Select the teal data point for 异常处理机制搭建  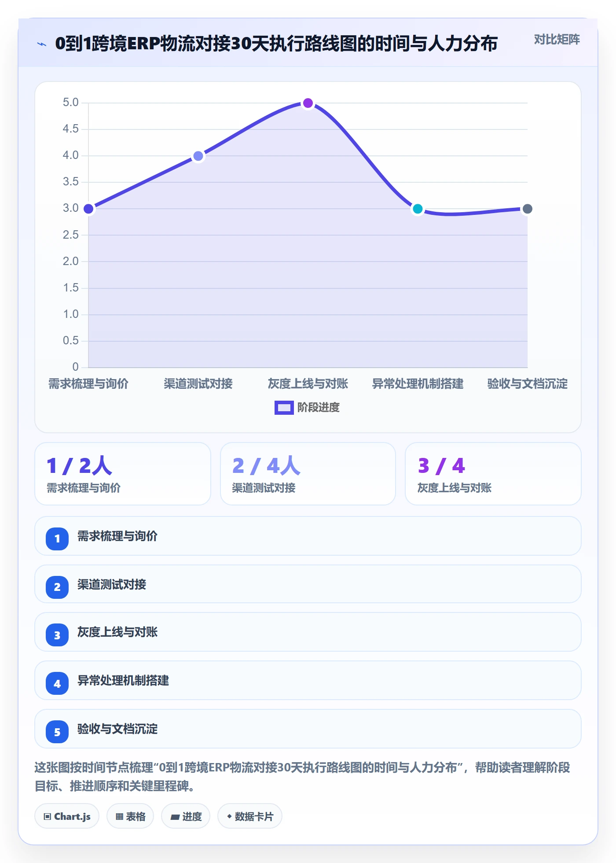[418, 209]
